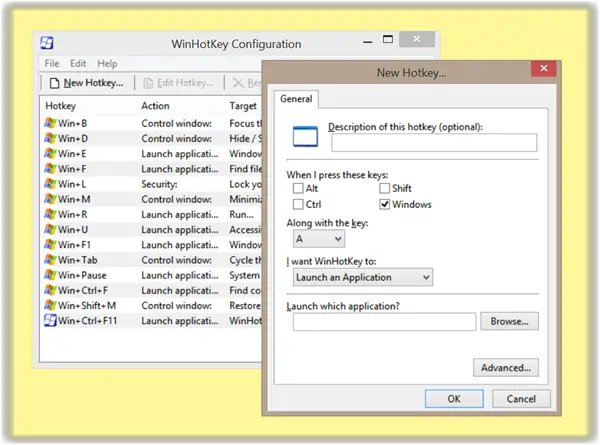
Task: Click the 'Launch which application' input field
Action: pyautogui.click(x=385, y=321)
